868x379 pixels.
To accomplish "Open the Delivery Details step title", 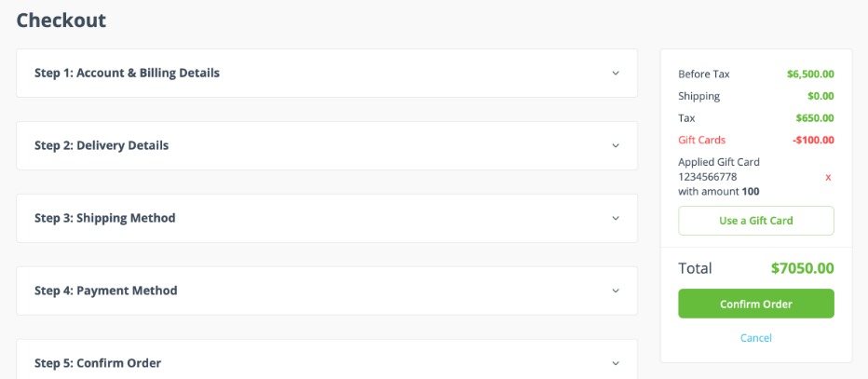I will pyautogui.click(x=102, y=145).
